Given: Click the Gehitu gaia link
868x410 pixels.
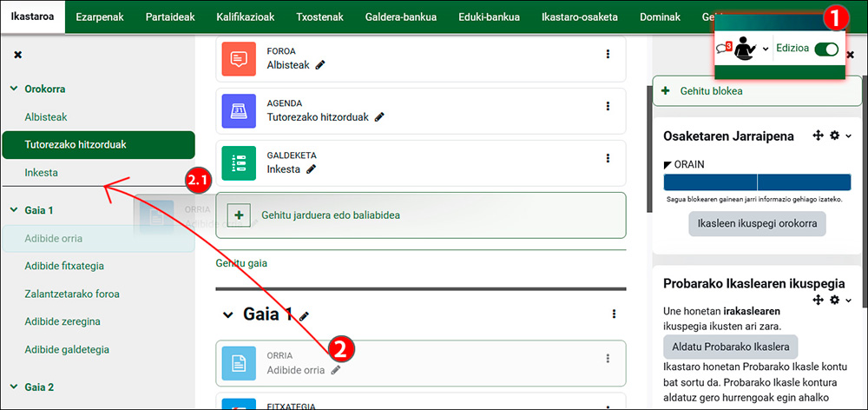Looking at the screenshot, I should tap(241, 263).
